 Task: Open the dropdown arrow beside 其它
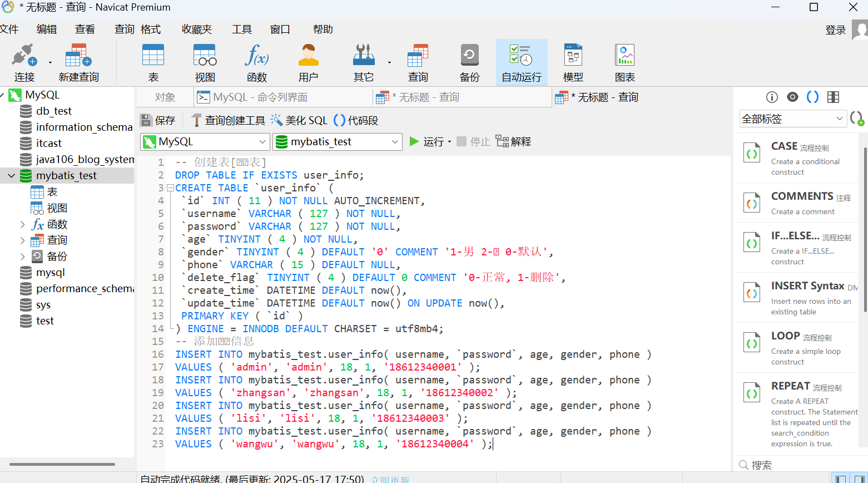(389, 62)
